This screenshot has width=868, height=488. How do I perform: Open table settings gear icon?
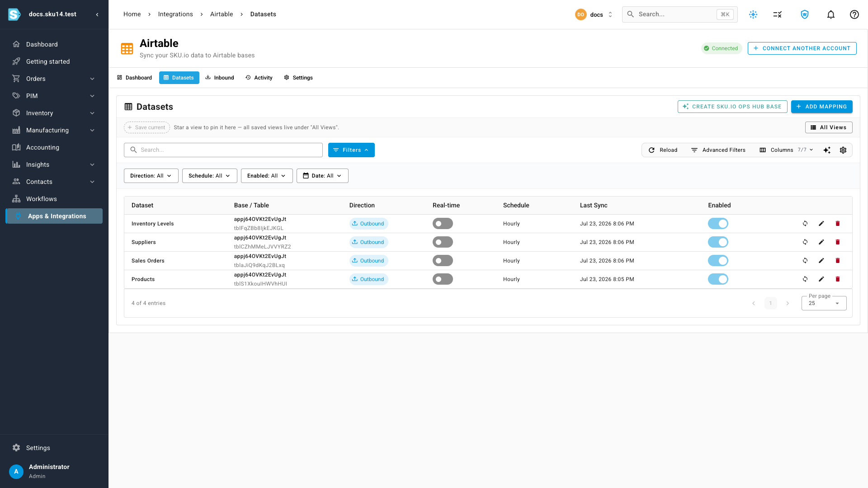(843, 150)
